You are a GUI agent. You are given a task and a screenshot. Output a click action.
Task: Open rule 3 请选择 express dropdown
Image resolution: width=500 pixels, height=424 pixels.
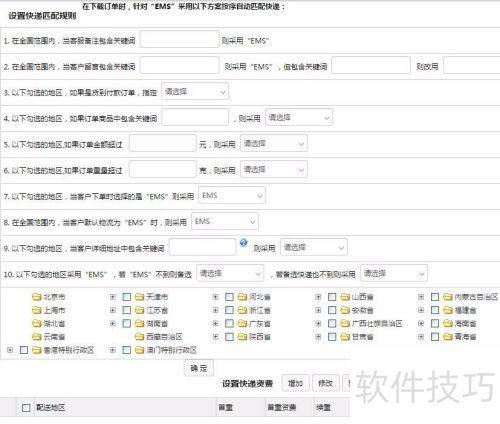[195, 91]
